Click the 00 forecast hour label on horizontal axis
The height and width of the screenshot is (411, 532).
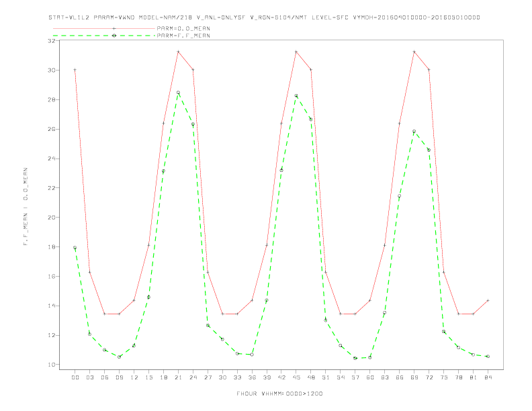(x=75, y=377)
